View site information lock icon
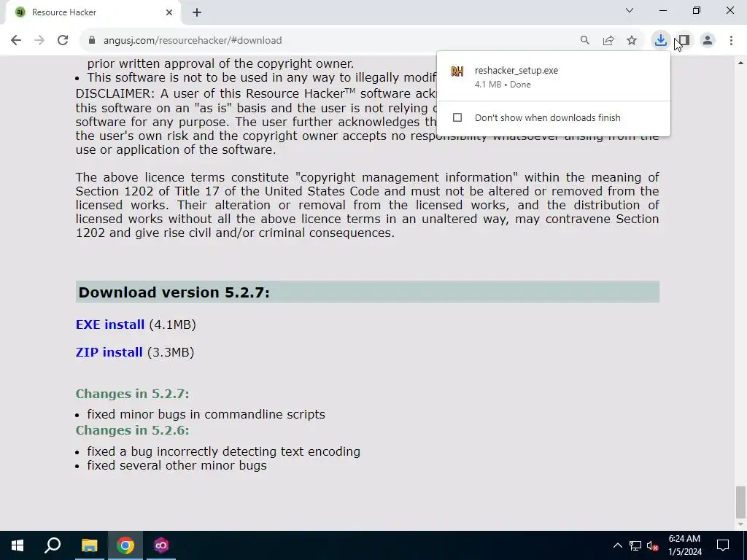The width and height of the screenshot is (747, 560). point(92,41)
